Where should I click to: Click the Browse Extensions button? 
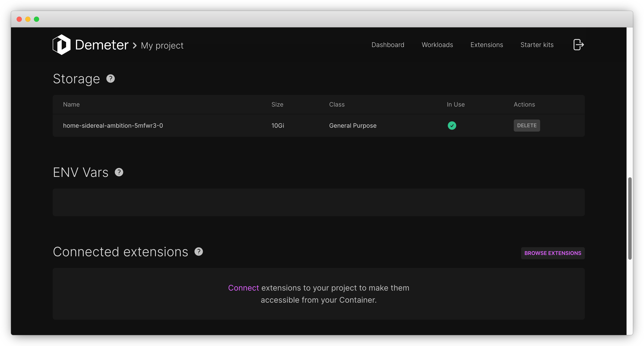[x=553, y=253]
